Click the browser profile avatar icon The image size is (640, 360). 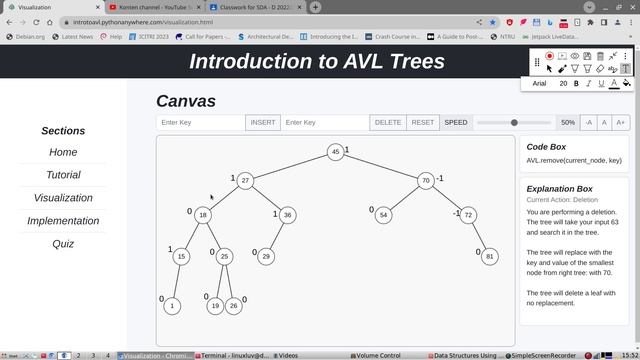coord(618,22)
